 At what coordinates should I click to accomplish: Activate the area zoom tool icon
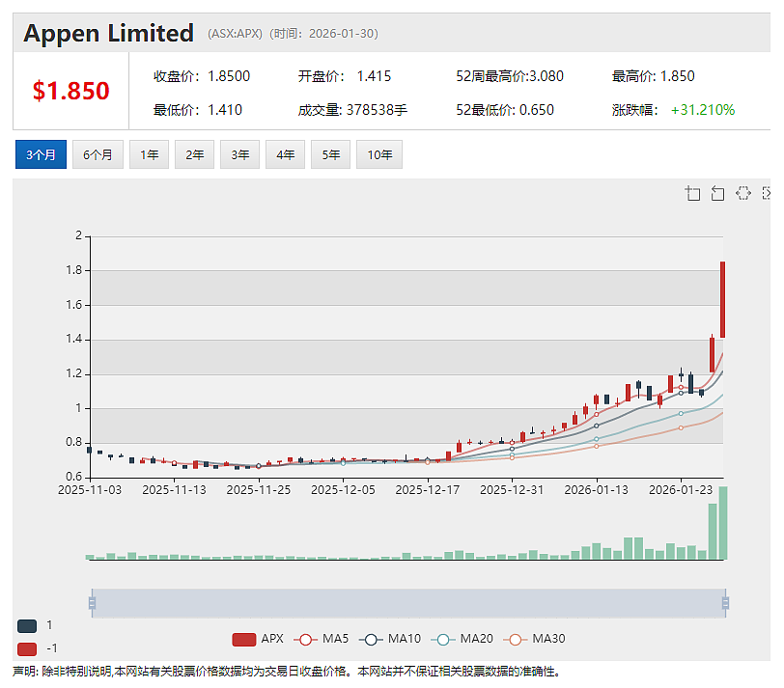click(x=692, y=193)
